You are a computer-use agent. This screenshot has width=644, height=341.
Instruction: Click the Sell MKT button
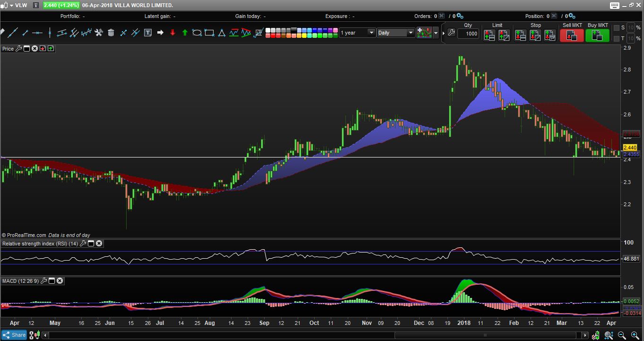[572, 35]
